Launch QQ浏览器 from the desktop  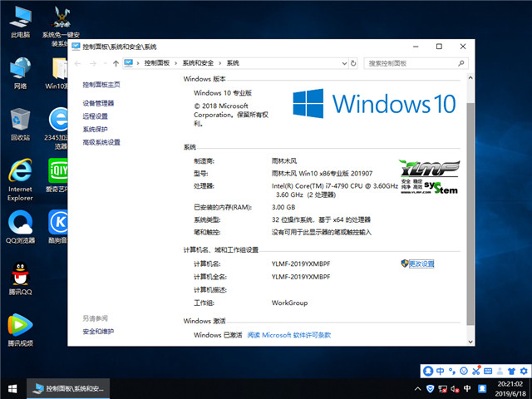click(x=20, y=227)
